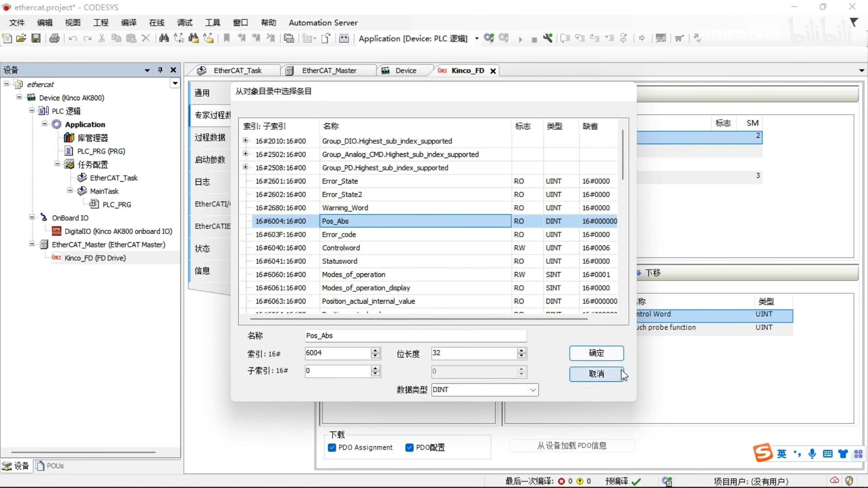Click the 取消 button in dialog

point(596,374)
